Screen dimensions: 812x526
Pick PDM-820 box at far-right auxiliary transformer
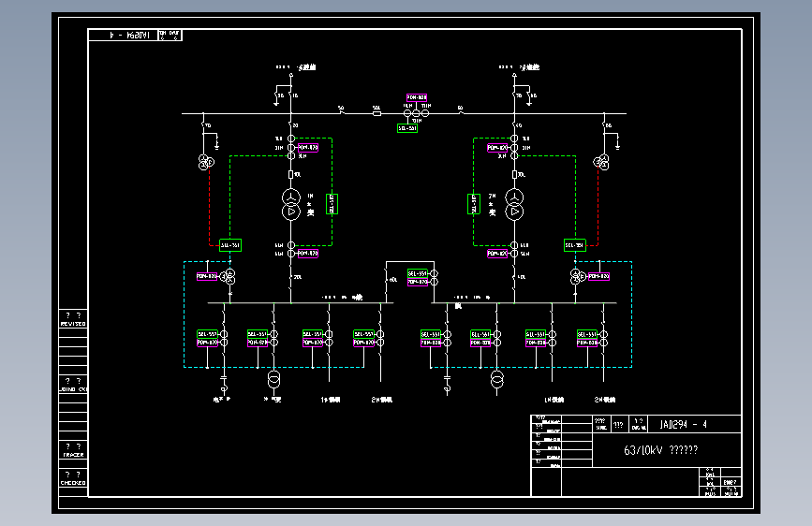coord(599,276)
